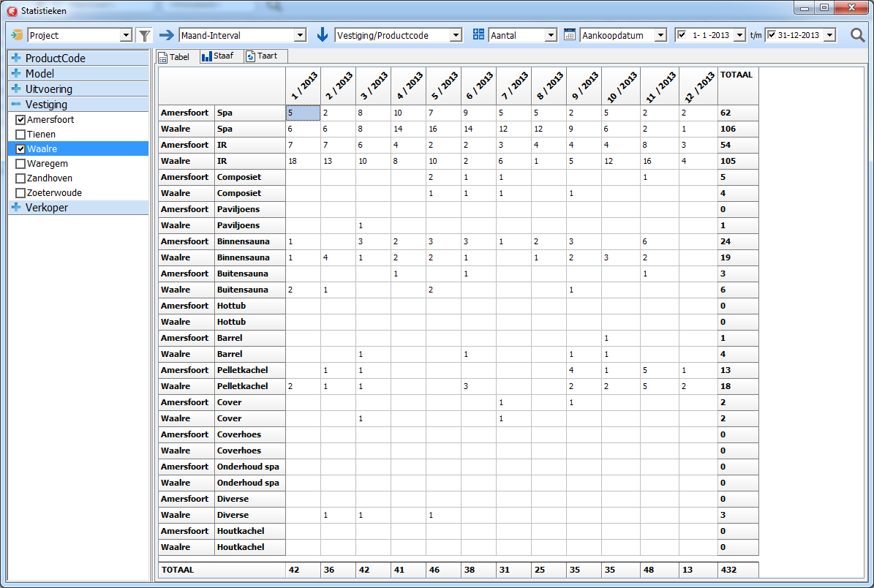The image size is (874, 588).
Task: Click the project icon in the toolbar
Action: coord(18,35)
